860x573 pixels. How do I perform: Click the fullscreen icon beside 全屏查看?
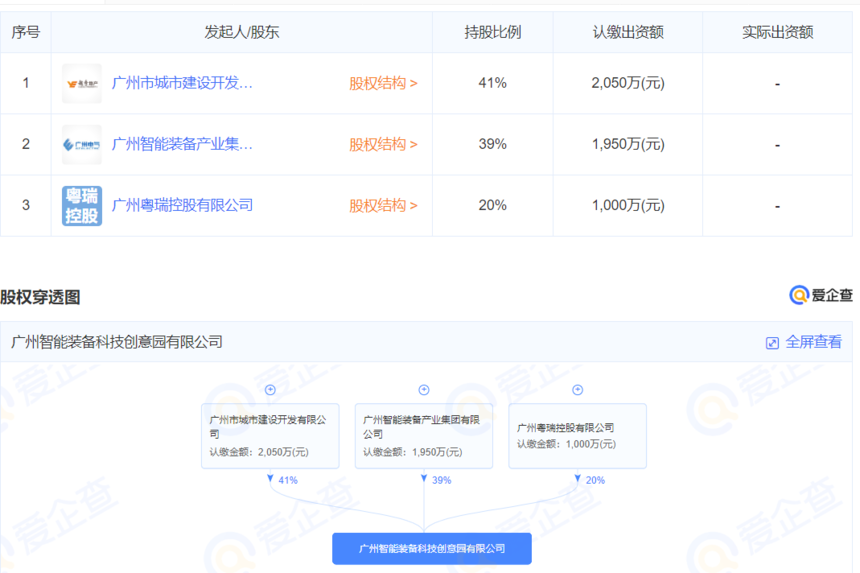click(x=772, y=343)
